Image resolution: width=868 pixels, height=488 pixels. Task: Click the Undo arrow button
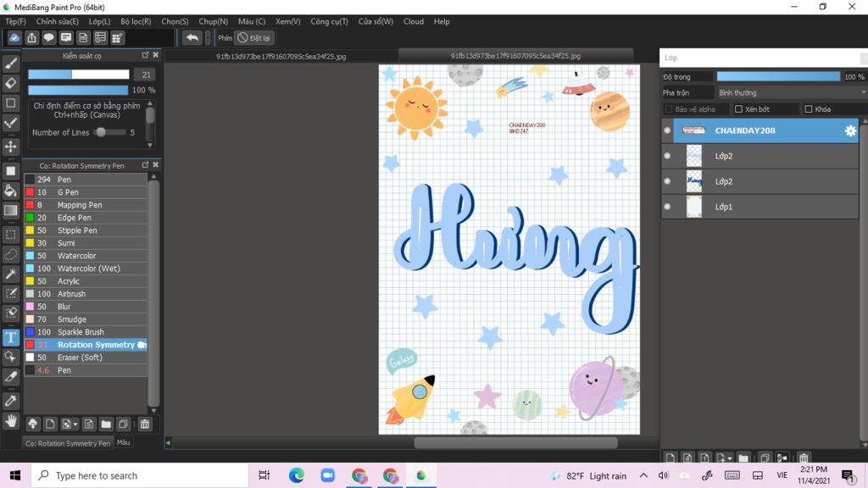click(192, 37)
